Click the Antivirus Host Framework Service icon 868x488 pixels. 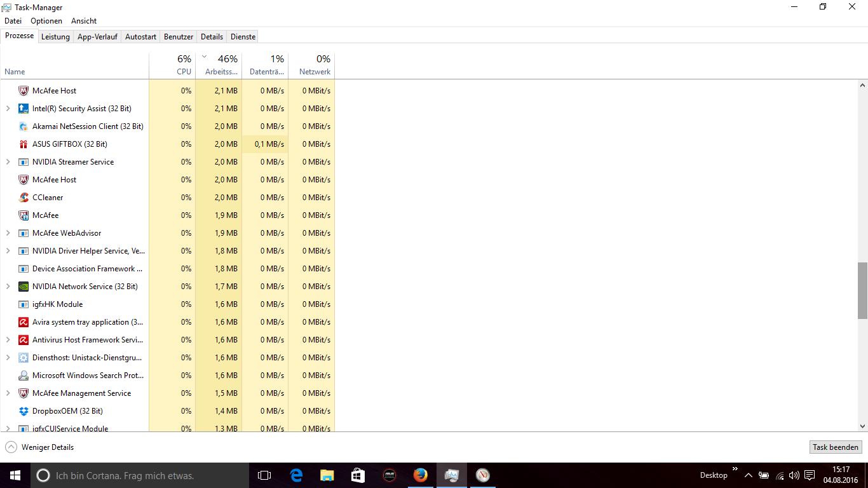pyautogui.click(x=24, y=340)
